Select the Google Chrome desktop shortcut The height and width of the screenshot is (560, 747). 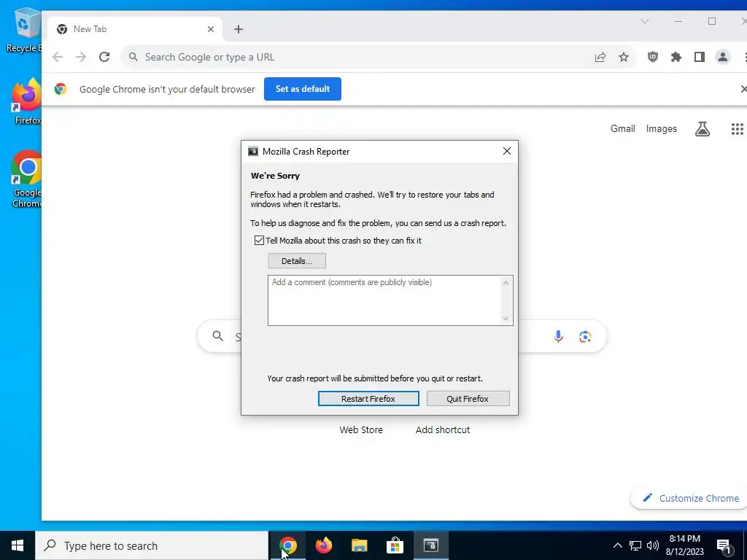point(27,179)
